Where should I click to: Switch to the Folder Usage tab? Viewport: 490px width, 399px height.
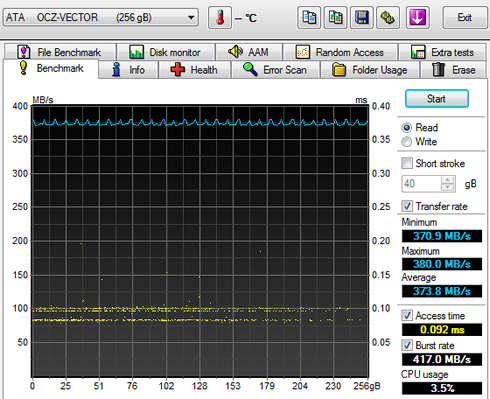(x=370, y=70)
